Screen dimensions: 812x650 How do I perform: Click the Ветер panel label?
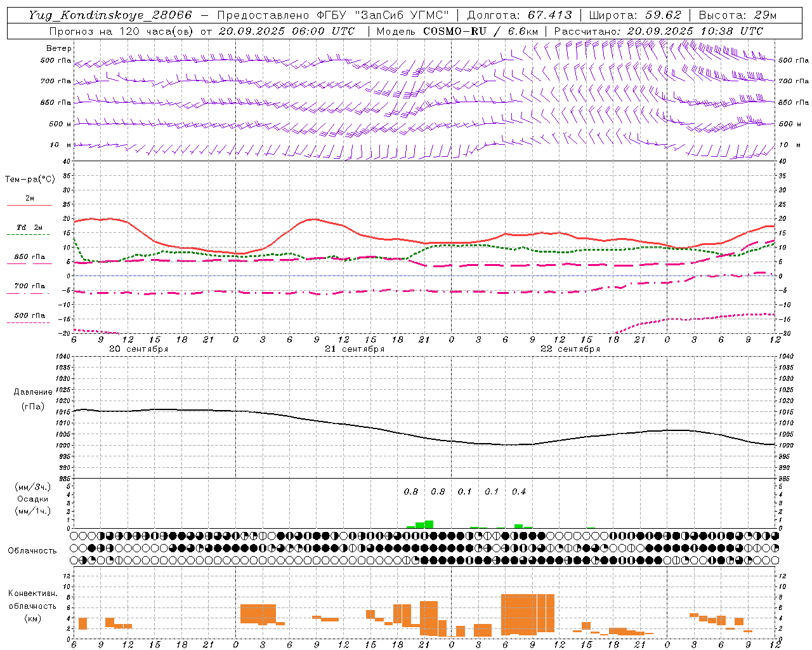point(59,48)
